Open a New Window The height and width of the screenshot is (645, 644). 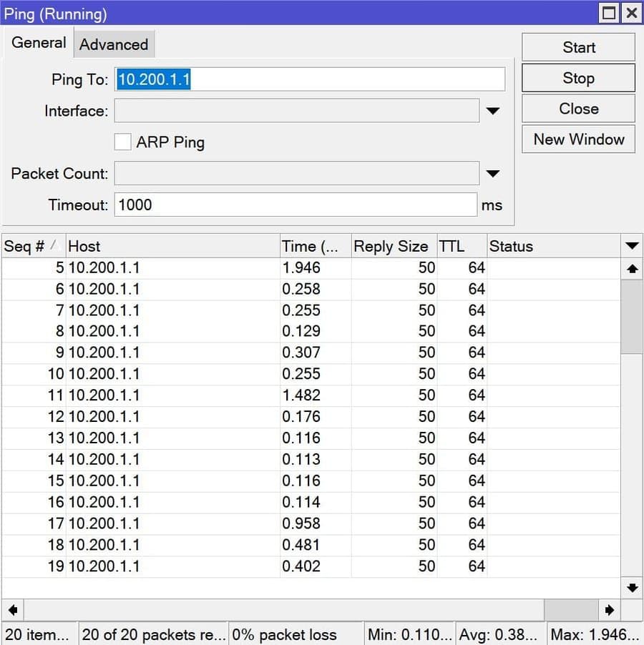tap(578, 139)
